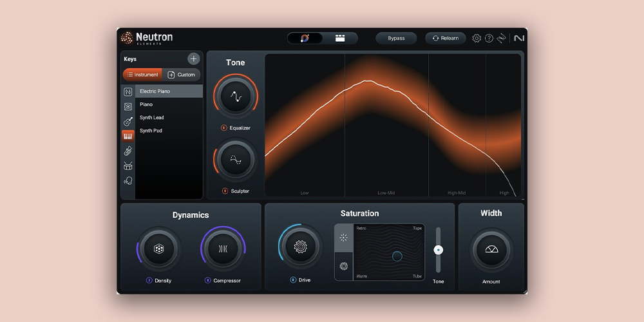Image resolution: width=644 pixels, height=322 pixels.
Task: Toggle the Equalizer power button
Action: click(x=224, y=128)
